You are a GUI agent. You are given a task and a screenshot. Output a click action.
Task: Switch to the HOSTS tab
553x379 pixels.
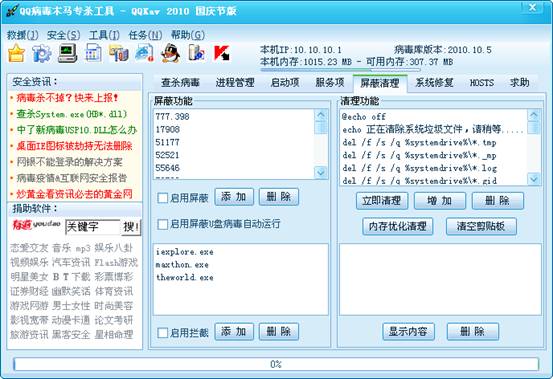pyautogui.click(x=481, y=83)
